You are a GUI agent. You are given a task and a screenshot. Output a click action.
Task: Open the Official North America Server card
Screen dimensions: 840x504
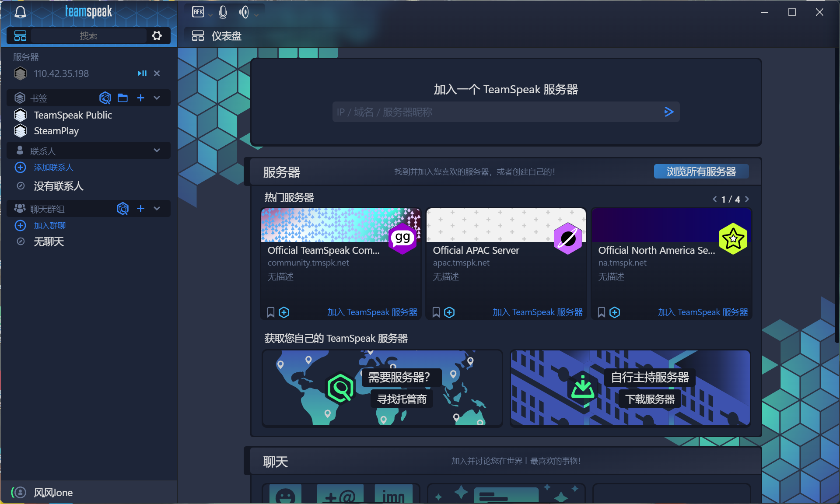pyautogui.click(x=672, y=264)
